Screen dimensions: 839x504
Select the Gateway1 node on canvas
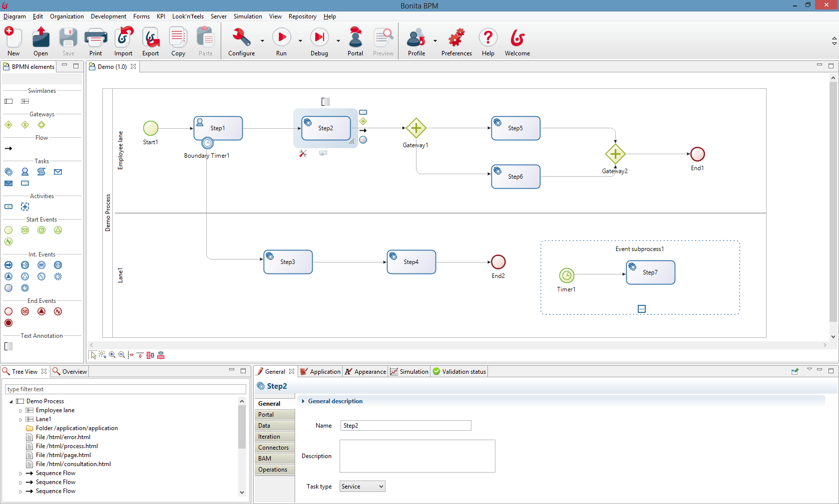click(416, 128)
